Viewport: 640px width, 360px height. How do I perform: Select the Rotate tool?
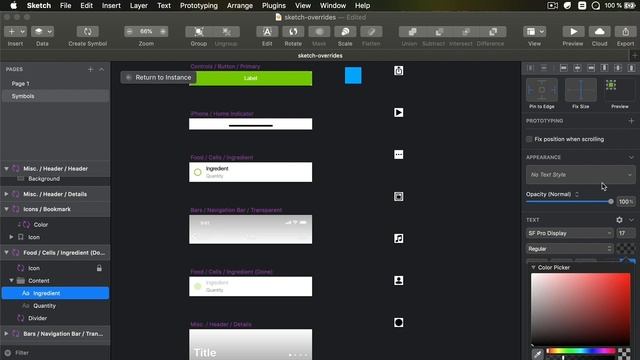click(x=293, y=31)
